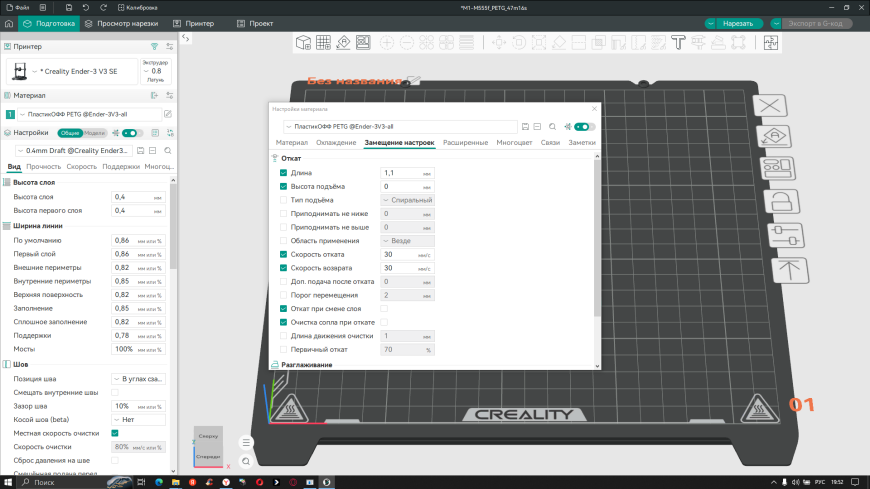Click the undo icon in title bar
The width and height of the screenshot is (870, 489).
86,8
